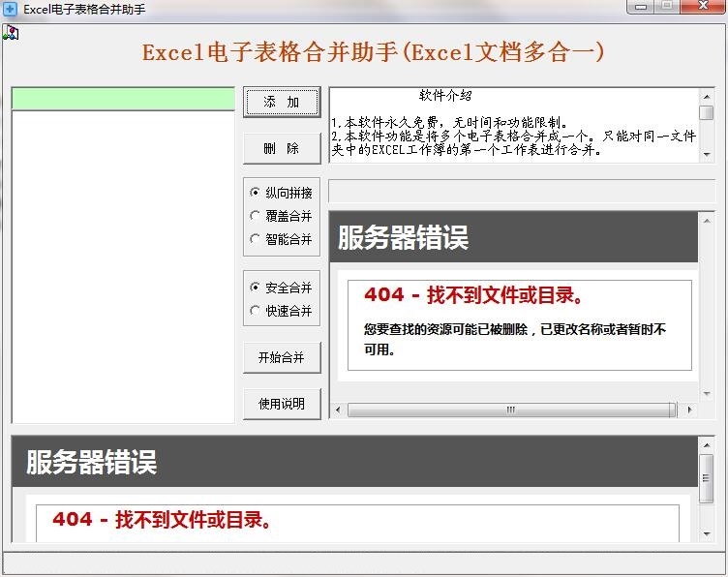728x577 pixels.
Task: Click the '404 - 找不到文件或目录' text in the bottom panel
Action: 162,520
